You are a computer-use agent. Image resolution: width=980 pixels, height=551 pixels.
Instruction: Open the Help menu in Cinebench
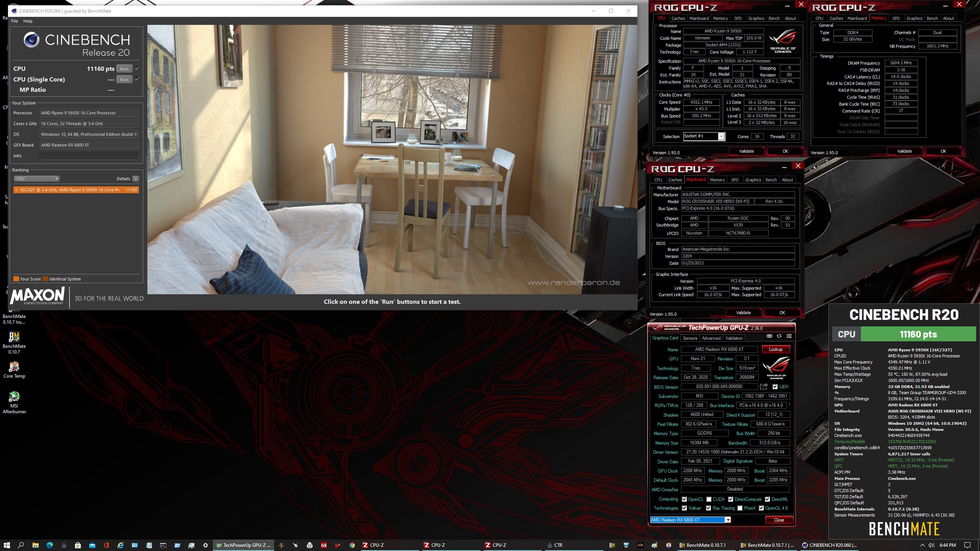[x=28, y=21]
